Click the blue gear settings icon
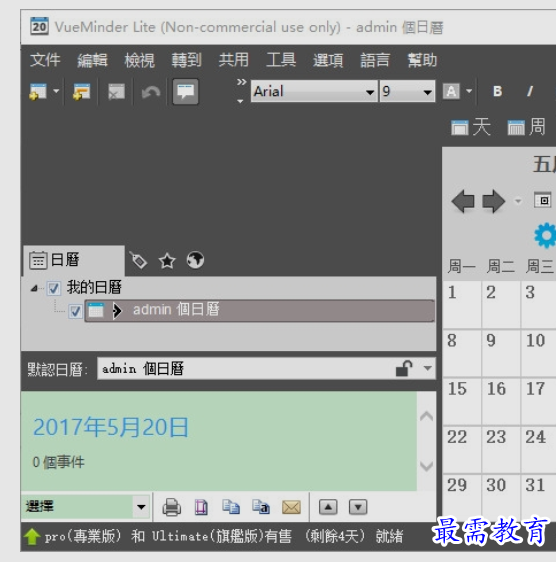 [x=546, y=235]
